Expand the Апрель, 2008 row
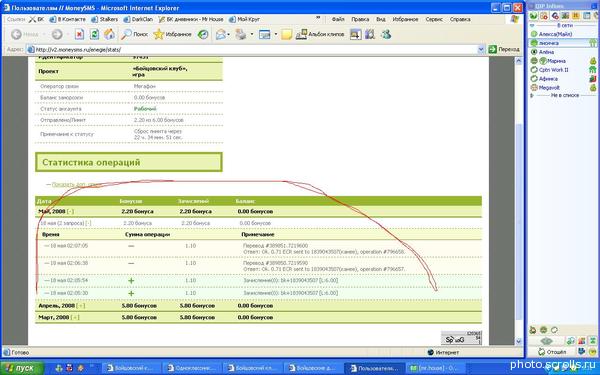 (x=81, y=306)
